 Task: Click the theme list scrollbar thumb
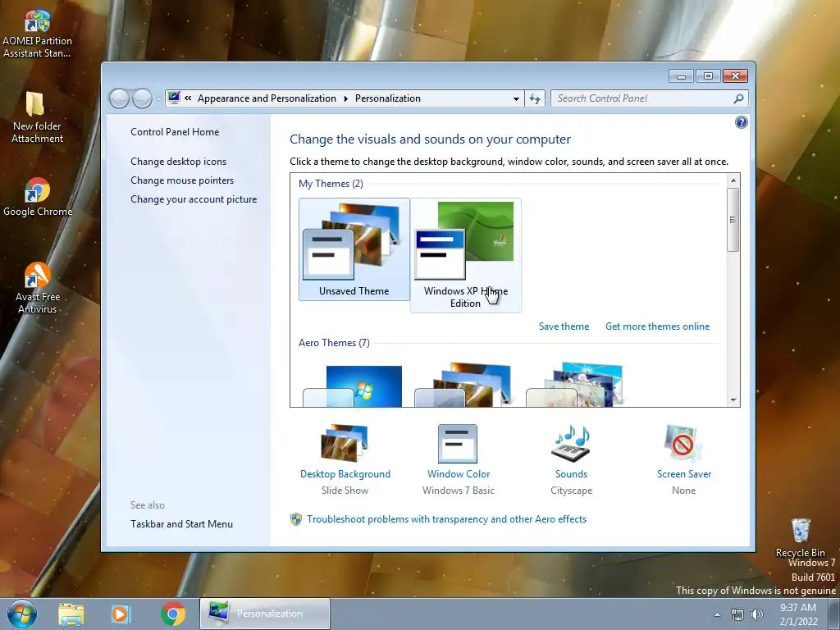[733, 220]
